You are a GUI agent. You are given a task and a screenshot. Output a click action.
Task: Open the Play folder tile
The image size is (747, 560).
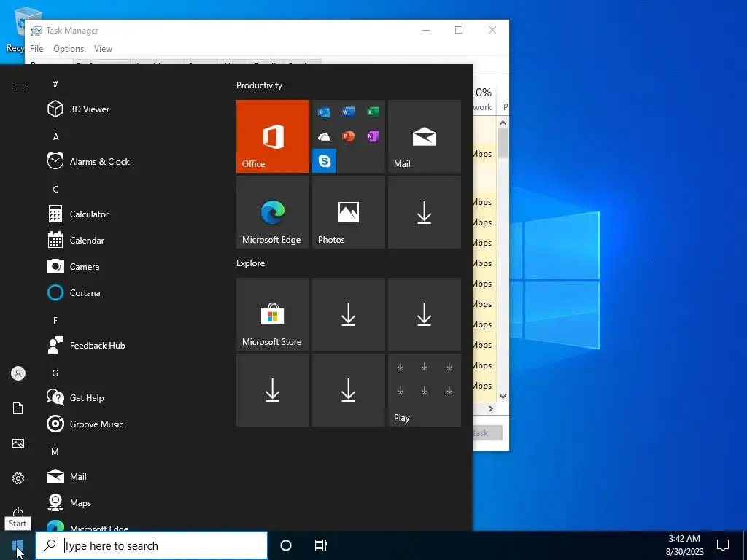pos(425,390)
